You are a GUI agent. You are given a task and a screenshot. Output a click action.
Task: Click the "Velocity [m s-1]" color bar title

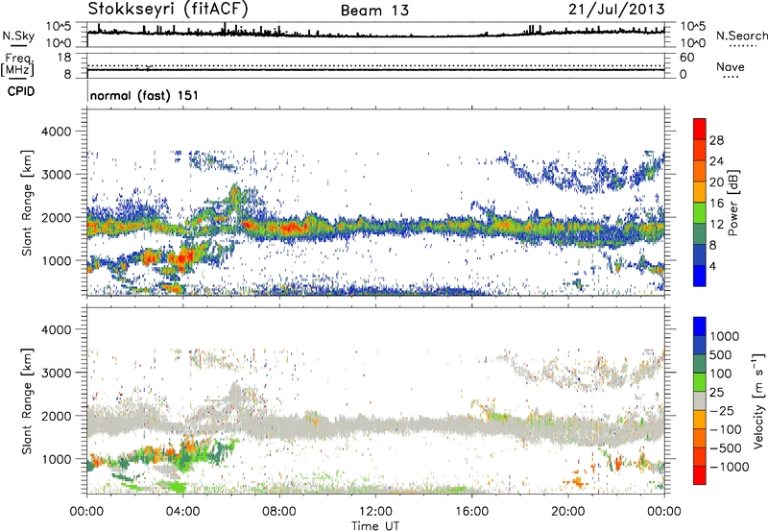coord(758,400)
